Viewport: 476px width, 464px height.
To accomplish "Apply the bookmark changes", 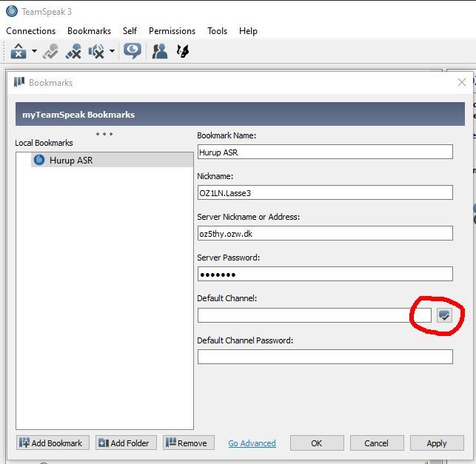I will point(437,443).
